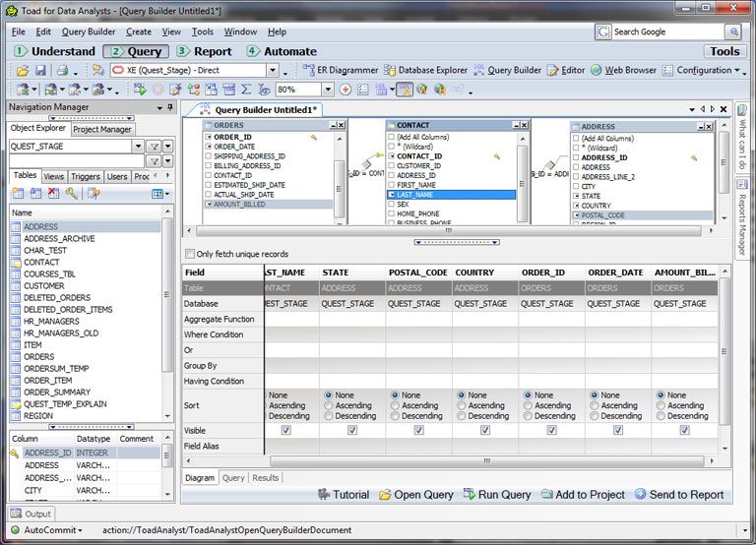Click the create new table icon
Viewport: 756px width, 545px height.
[x=18, y=193]
